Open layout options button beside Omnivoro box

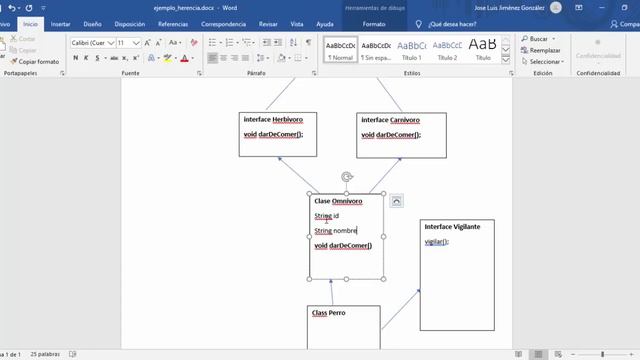396,201
